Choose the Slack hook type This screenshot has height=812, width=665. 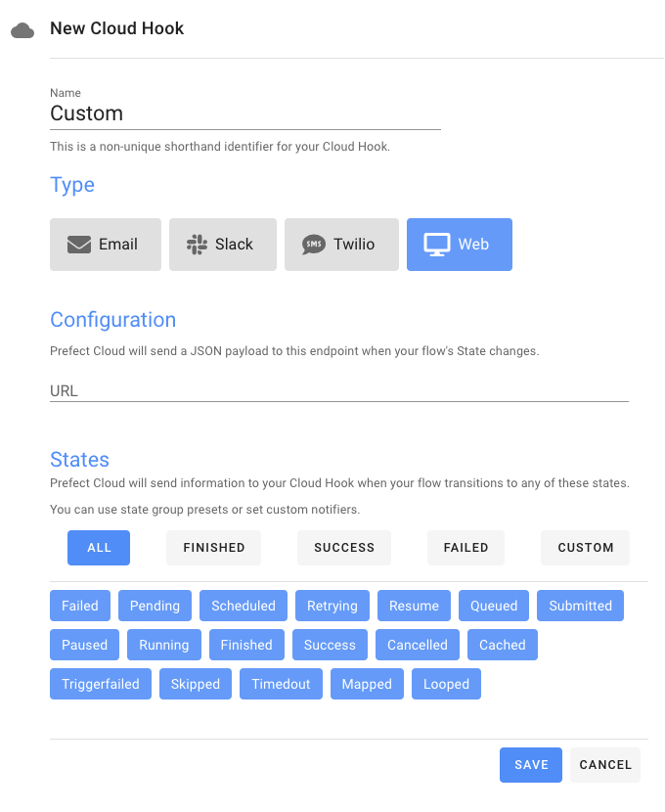pyautogui.click(x=223, y=245)
